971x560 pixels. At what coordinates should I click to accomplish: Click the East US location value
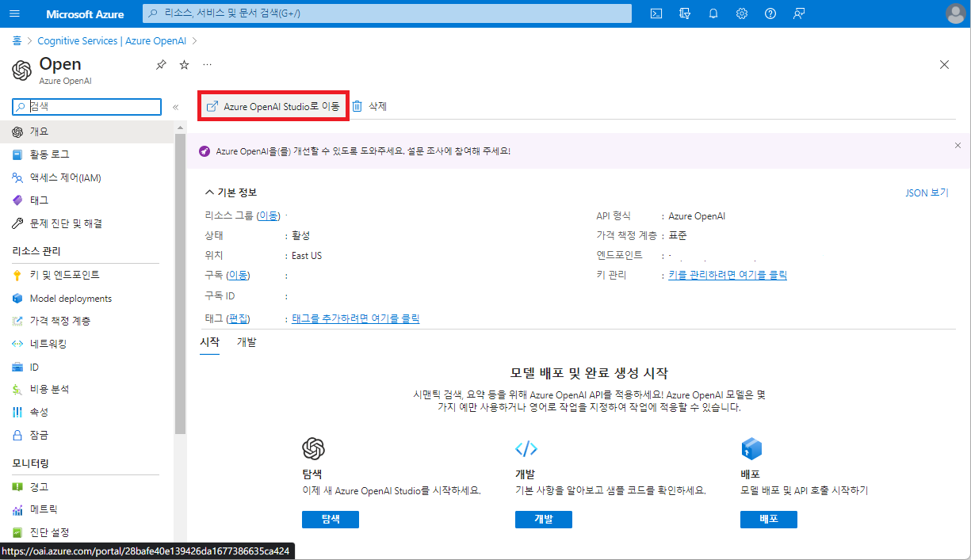tap(307, 256)
